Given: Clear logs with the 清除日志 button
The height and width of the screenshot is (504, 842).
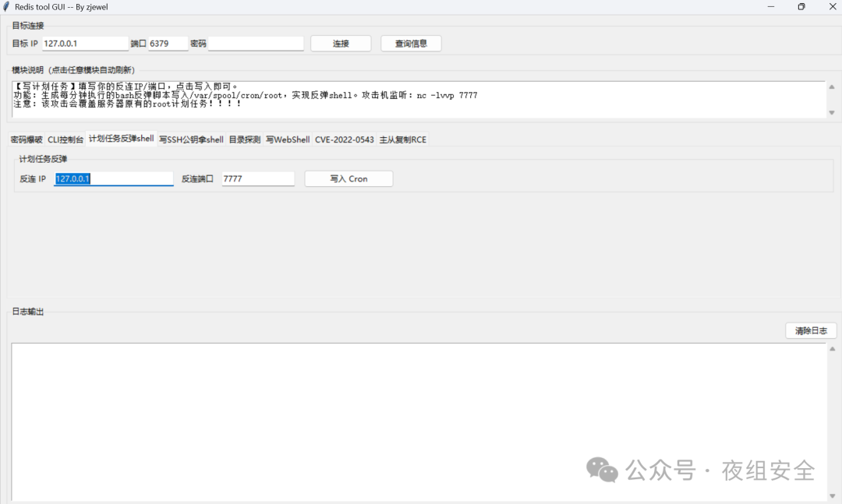Looking at the screenshot, I should (x=811, y=331).
